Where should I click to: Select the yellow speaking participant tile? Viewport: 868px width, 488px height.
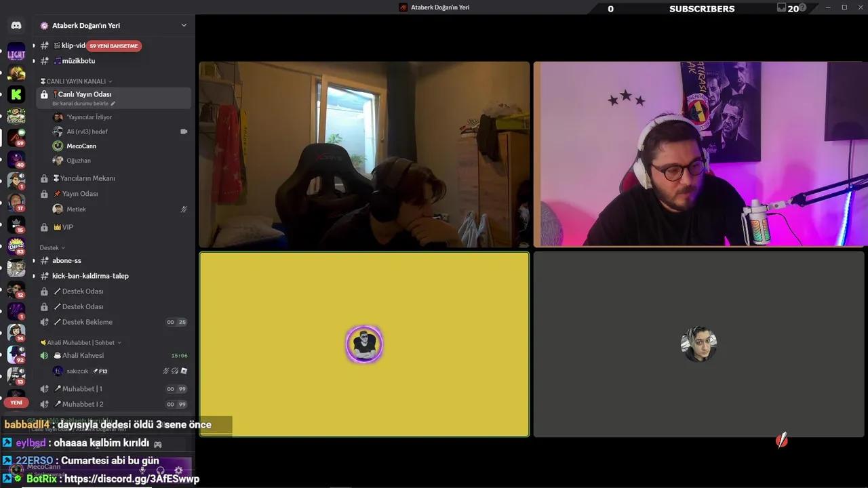tap(364, 344)
